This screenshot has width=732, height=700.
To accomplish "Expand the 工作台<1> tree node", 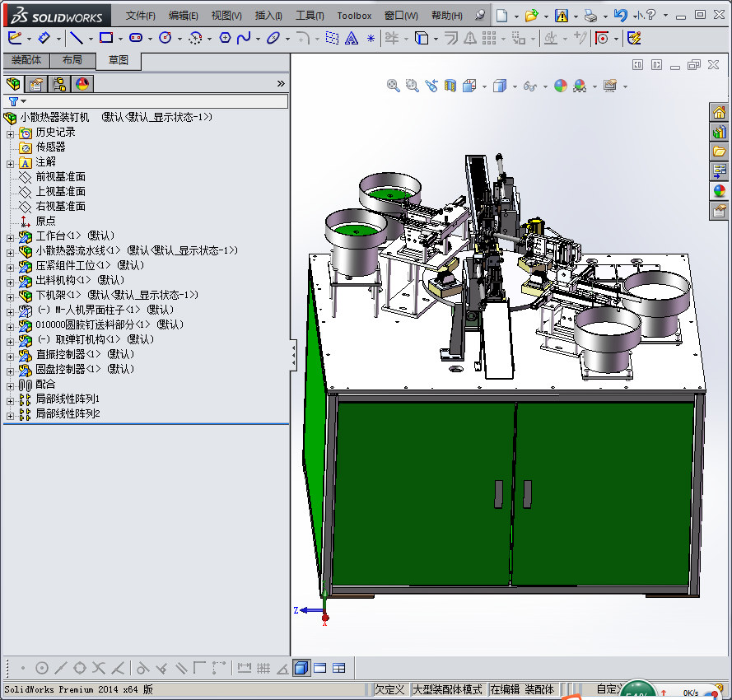I will pos(10,236).
